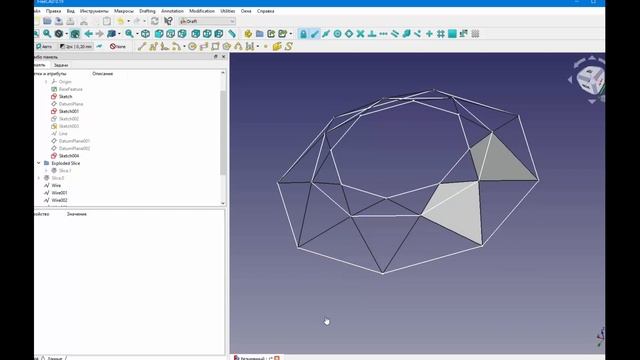
Task: Toggle snap to working plane
Action: 452,33
